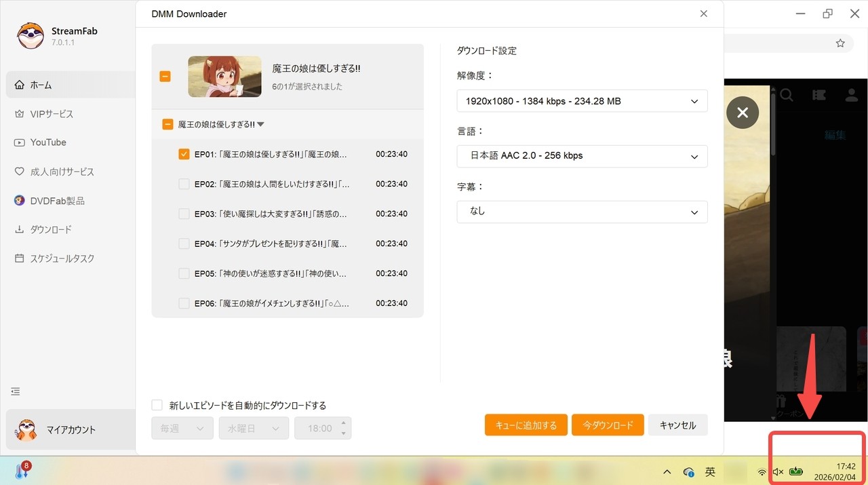
Task: Open the 解像度 resolution dropdown
Action: coord(582,101)
